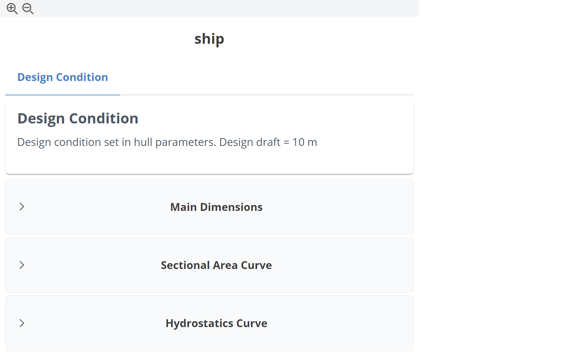Click the chevron beside Sectional Area Curve
Image resolution: width=588 pixels, height=364 pixels.
click(22, 265)
